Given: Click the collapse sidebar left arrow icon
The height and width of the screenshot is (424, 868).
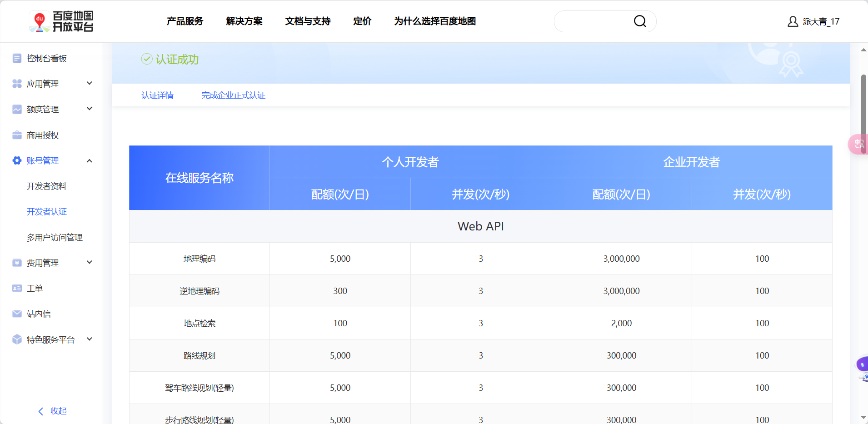Looking at the screenshot, I should [x=41, y=411].
